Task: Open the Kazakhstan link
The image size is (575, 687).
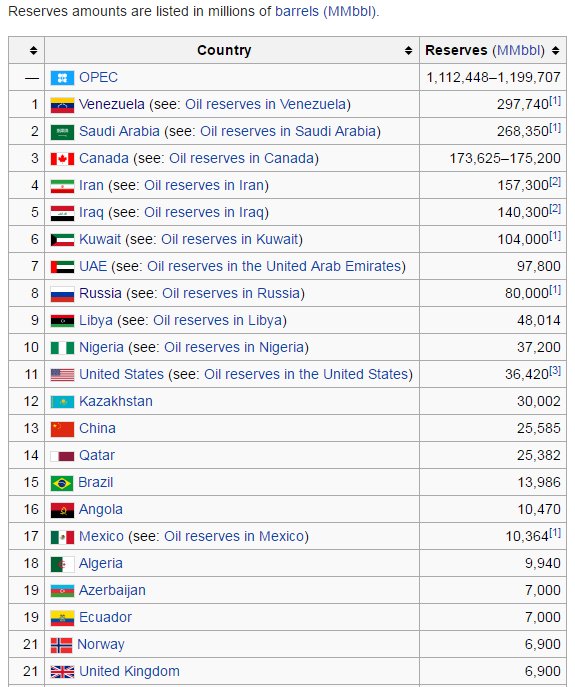Action: (116, 402)
